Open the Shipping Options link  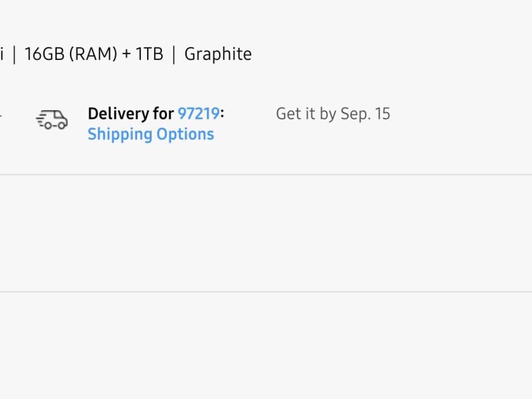point(151,134)
